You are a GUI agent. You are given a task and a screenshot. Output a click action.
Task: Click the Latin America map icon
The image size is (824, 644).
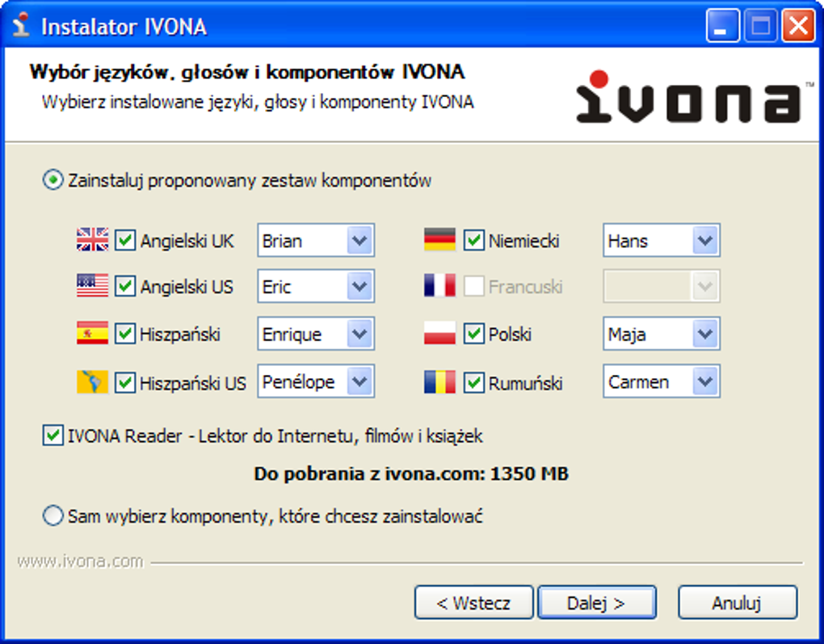click(92, 381)
